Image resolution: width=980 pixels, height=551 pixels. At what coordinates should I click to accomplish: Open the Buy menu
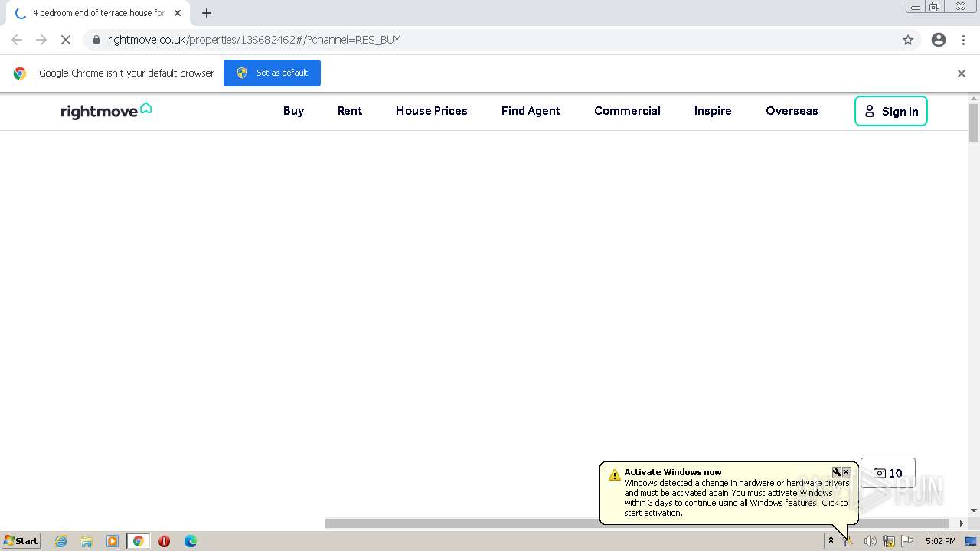coord(293,111)
